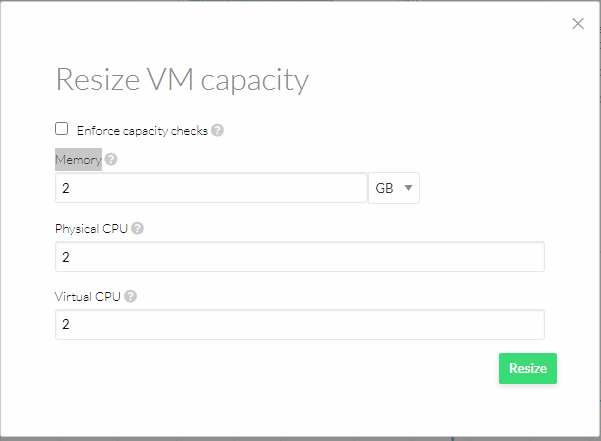Open help tooltip for Enforce capacity checks

point(217,130)
